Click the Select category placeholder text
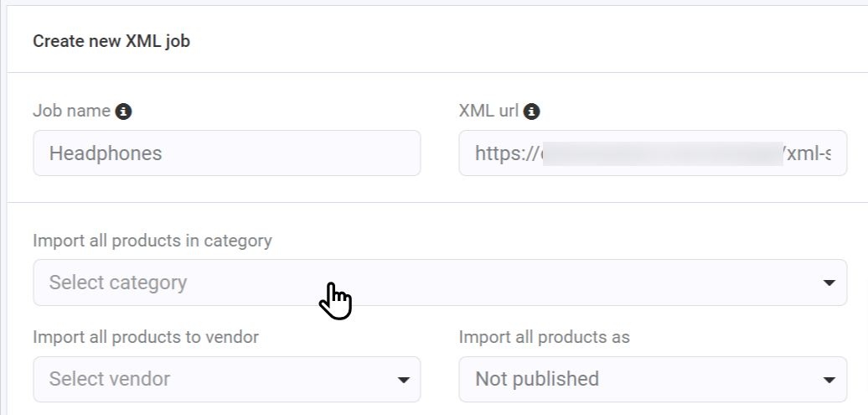Viewport: 868px width, 415px height. pos(118,283)
